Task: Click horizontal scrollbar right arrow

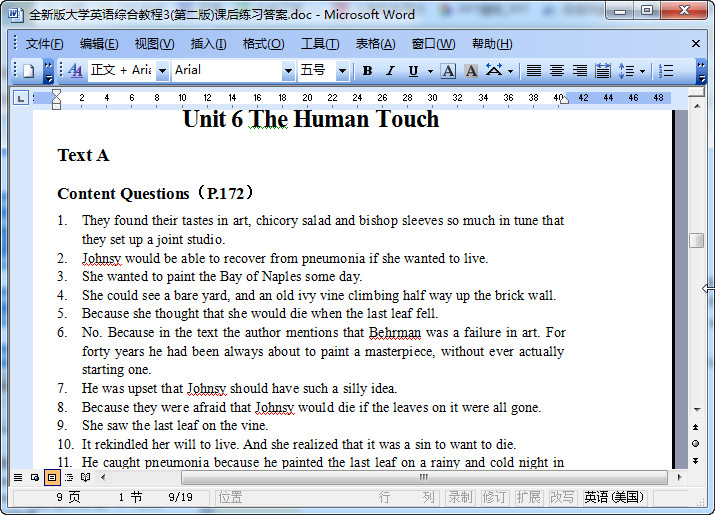Action: tap(680, 478)
